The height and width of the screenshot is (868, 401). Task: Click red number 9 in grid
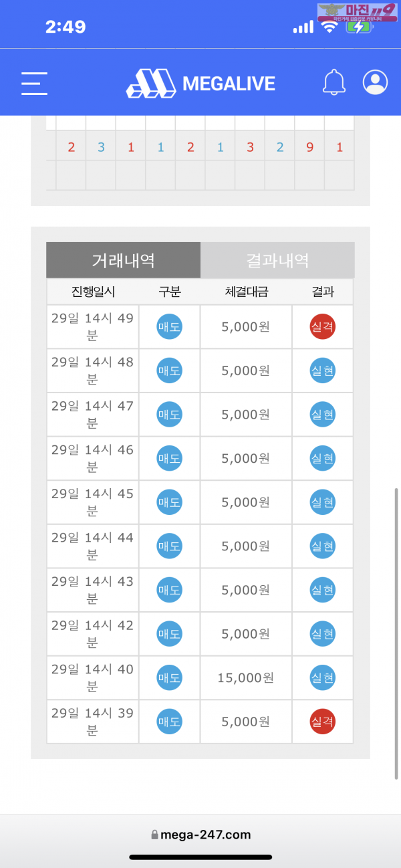pyautogui.click(x=309, y=147)
